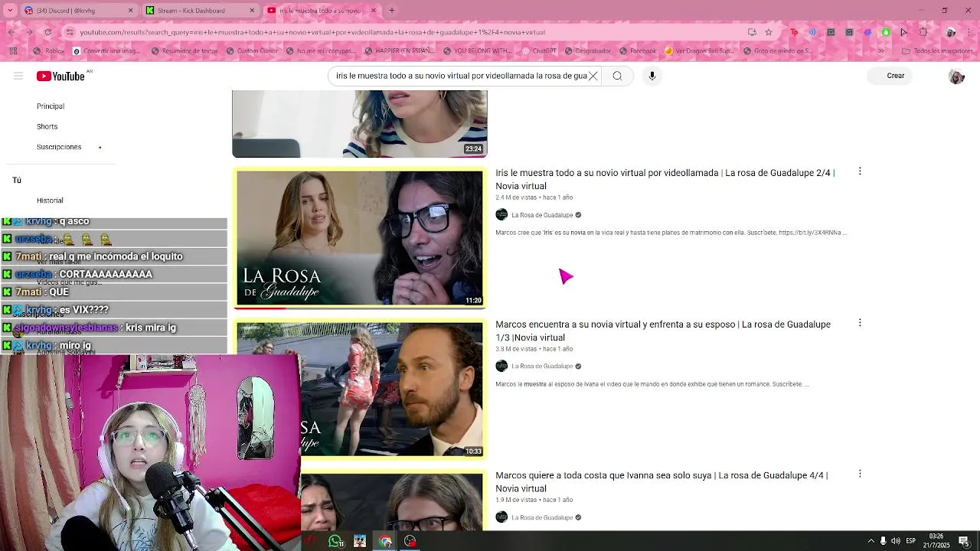980x551 pixels.
Task: Open WhatsApp from the taskbar
Action: (335, 541)
